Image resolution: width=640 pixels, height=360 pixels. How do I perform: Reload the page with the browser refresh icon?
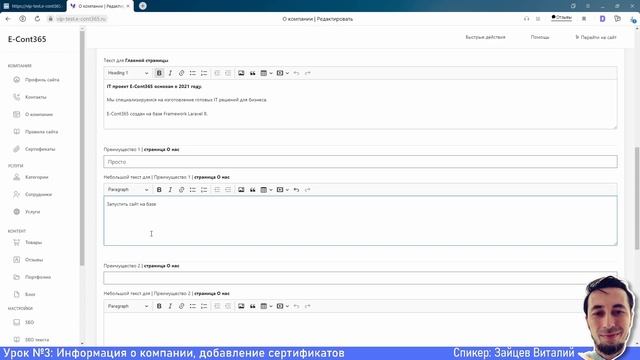(x=37, y=19)
